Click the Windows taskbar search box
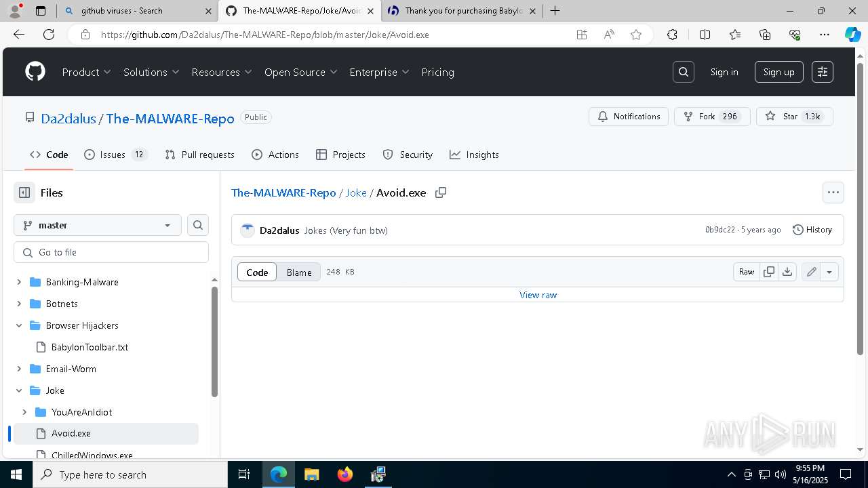Screen dimensions: 868x488 [130, 474]
